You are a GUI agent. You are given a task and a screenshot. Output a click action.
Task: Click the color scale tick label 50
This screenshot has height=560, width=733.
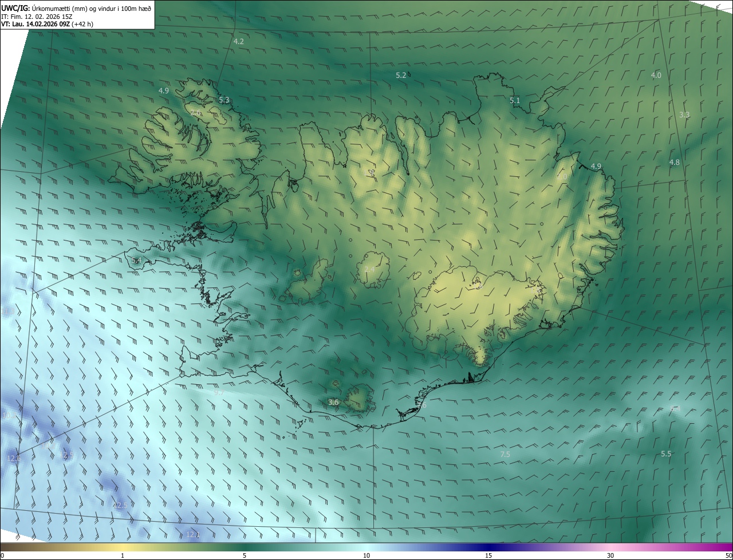[728, 555]
